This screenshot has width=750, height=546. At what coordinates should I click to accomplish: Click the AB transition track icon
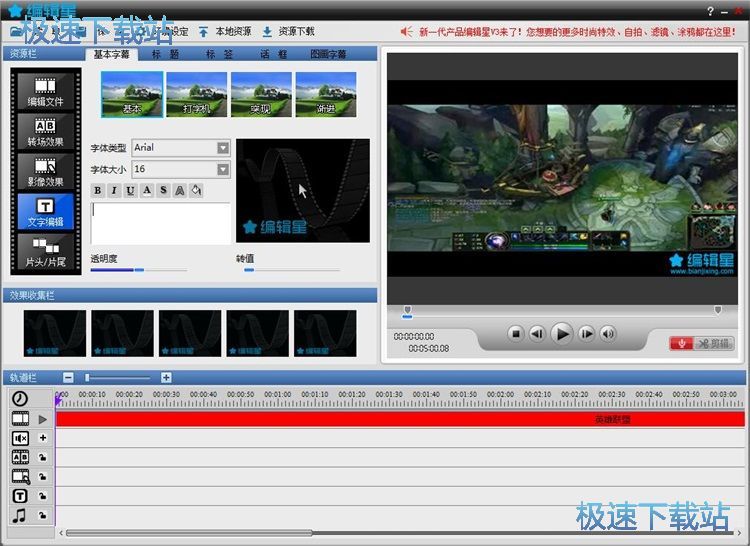20,457
